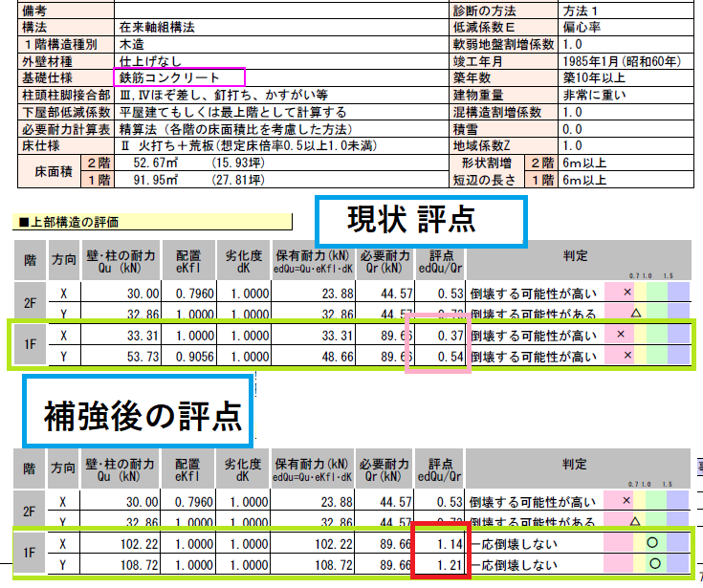Click the ○ mark in reinforced 1F X row
Screen dimensions: 703x588
tap(651, 543)
